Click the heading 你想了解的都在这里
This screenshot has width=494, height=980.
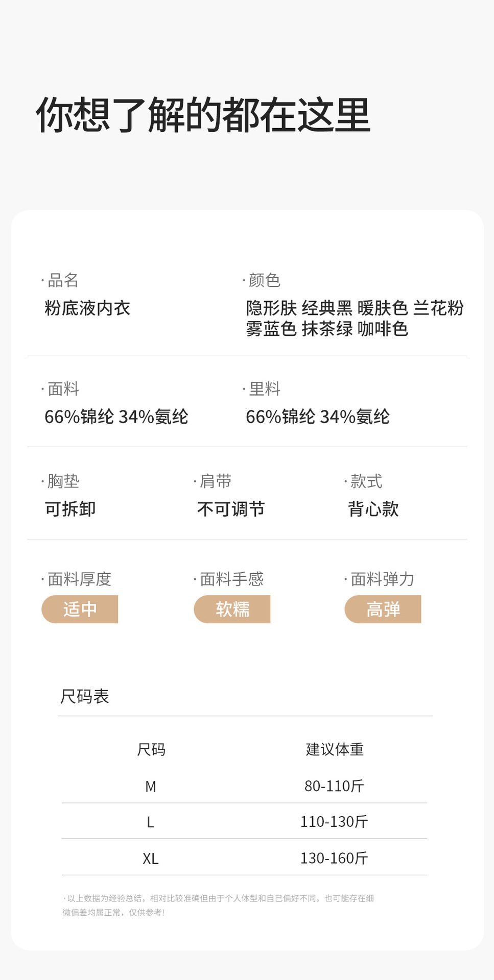203,115
